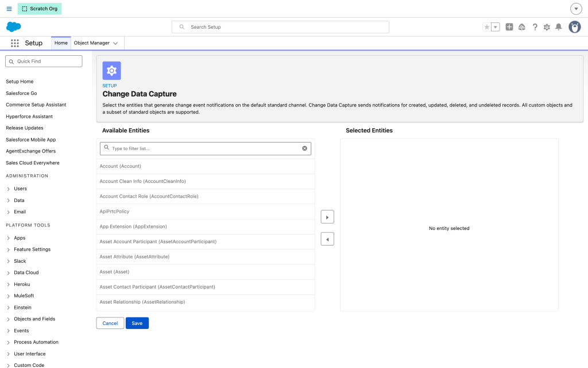Viewport: 588px width, 368px height.
Task: Select Asset Attribute (AssetAttribute) entity
Action: tap(206, 257)
